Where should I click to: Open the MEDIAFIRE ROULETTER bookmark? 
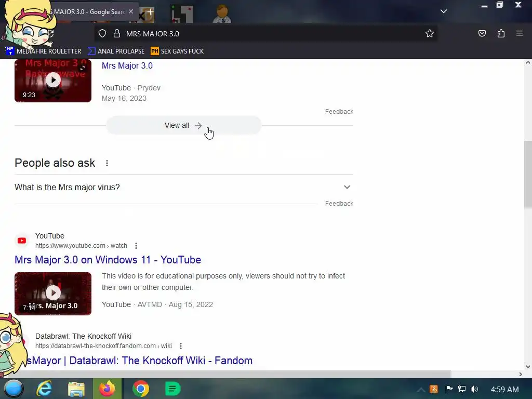point(44,51)
